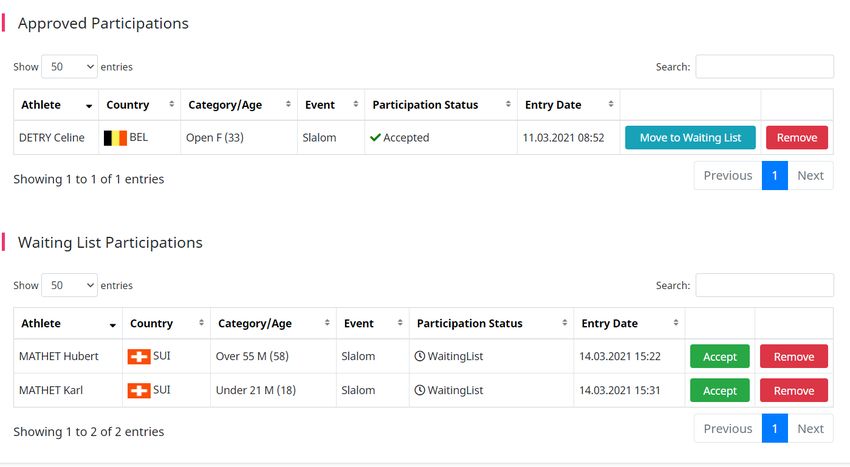Sort waiting list by Entry Date arrows
850x467 pixels.
(675, 323)
